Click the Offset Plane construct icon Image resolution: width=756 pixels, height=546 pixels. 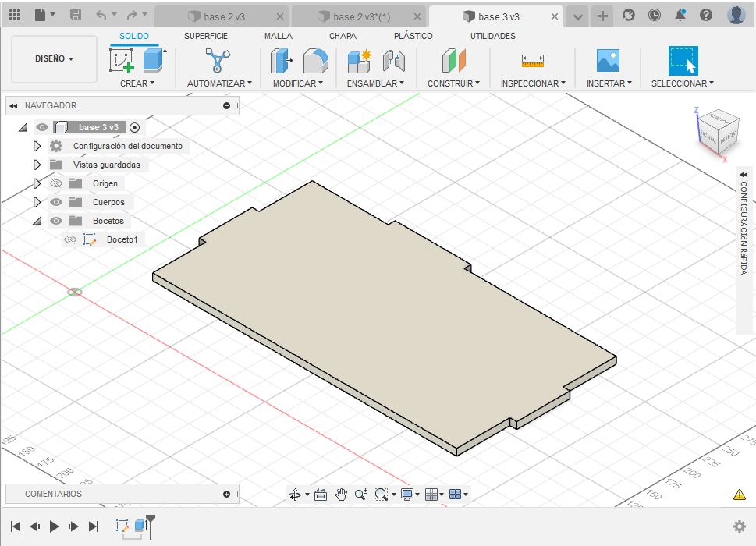(x=454, y=60)
